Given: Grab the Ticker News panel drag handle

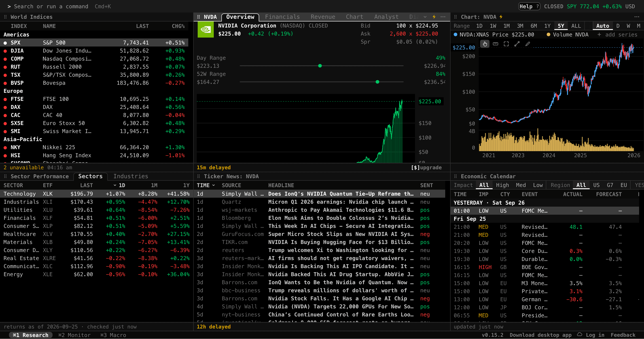Looking at the screenshot, I should point(199,176).
